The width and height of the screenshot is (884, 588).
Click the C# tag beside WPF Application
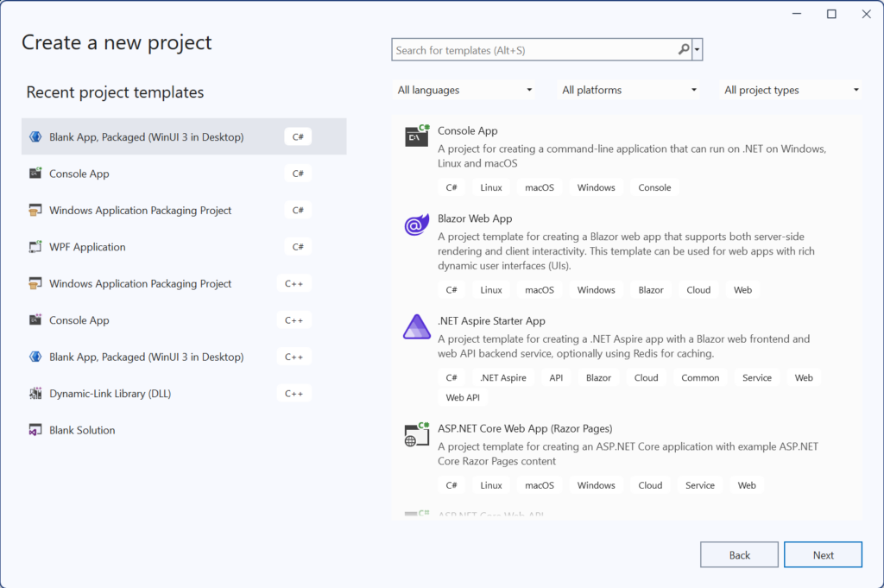(298, 246)
